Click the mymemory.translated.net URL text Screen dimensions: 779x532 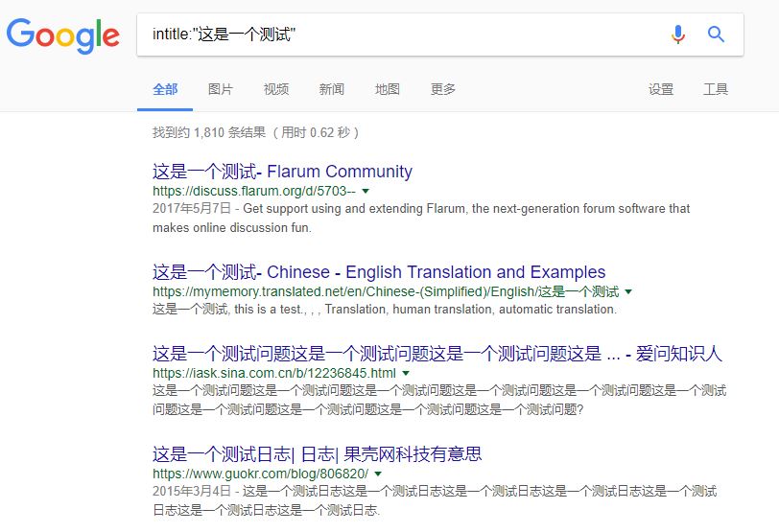tap(386, 291)
